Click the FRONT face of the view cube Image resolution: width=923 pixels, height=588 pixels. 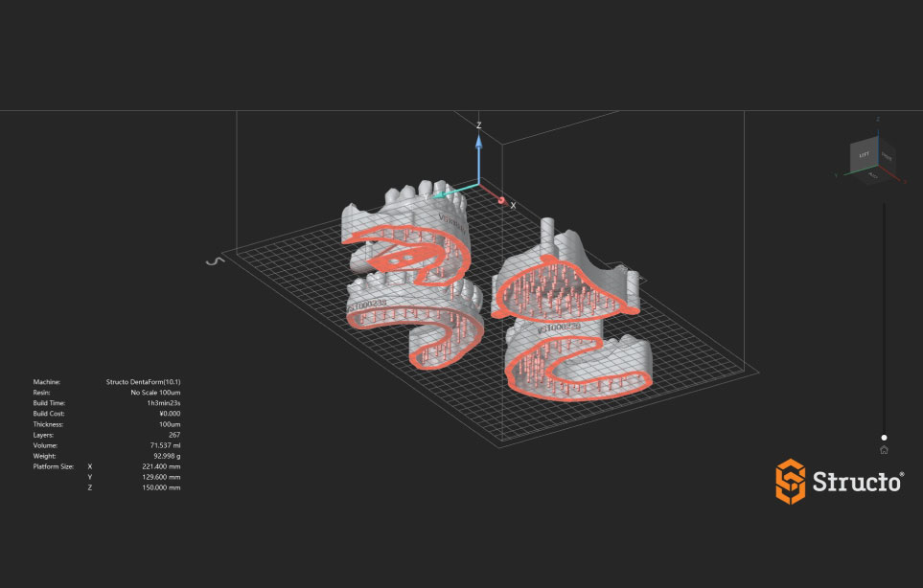click(887, 156)
